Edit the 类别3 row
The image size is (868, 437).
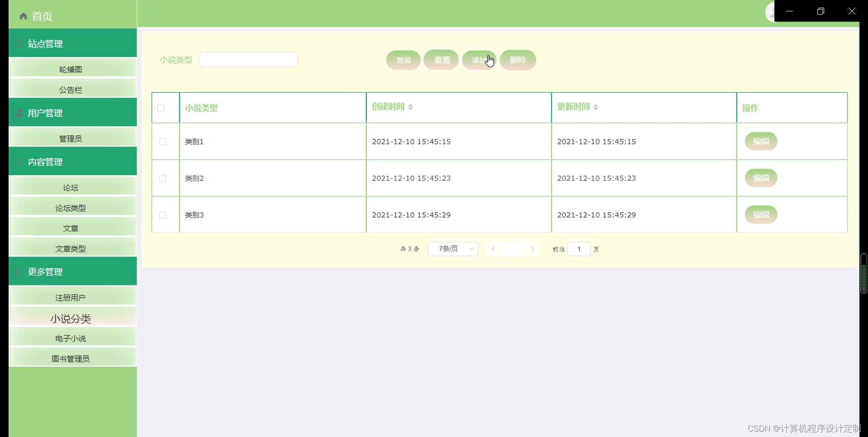click(761, 214)
